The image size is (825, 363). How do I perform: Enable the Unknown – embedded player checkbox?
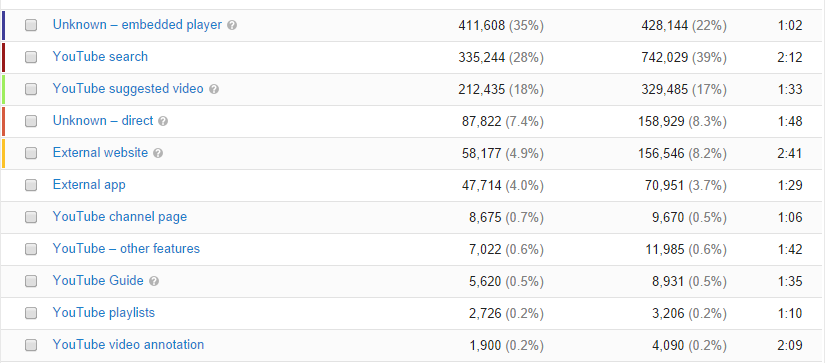coord(31,25)
